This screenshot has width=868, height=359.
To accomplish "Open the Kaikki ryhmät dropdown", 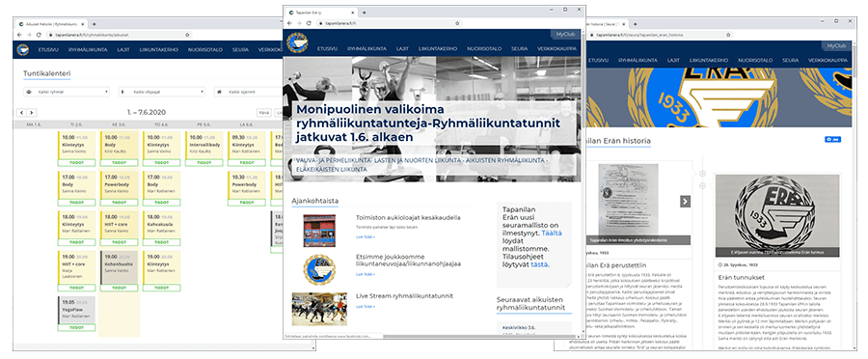I will (x=66, y=92).
